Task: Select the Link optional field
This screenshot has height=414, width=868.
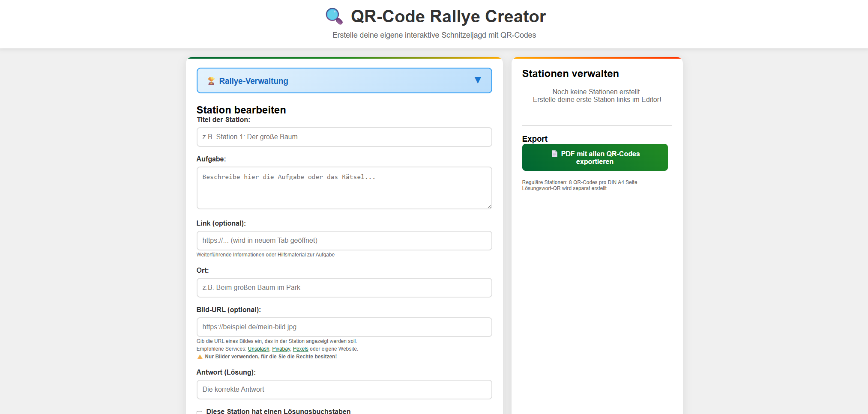Action: point(344,240)
